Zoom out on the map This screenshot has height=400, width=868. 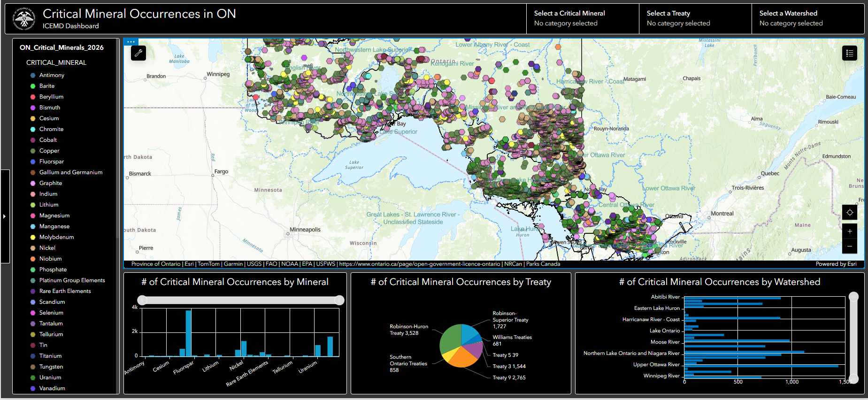point(850,246)
